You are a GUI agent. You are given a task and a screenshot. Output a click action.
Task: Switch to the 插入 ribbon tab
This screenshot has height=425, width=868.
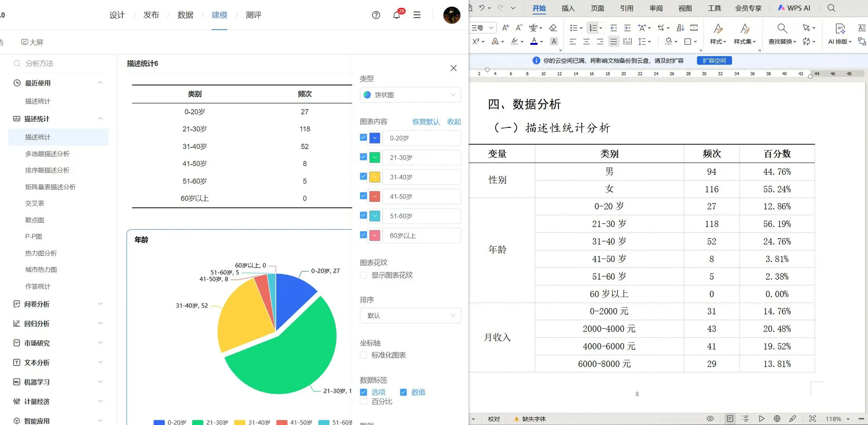pyautogui.click(x=568, y=8)
